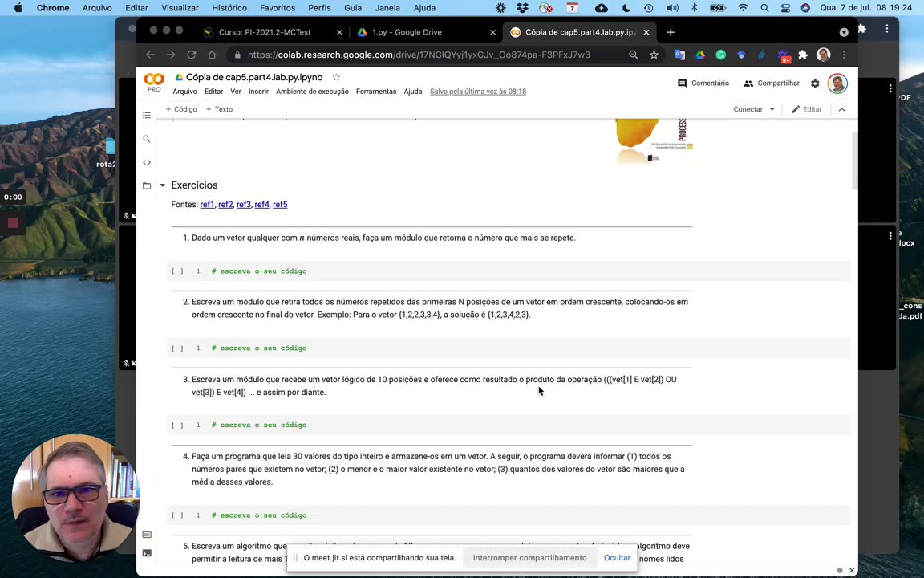924x578 pixels.
Task: Close the Cópia de cap5.part4 tab
Action: 646,32
